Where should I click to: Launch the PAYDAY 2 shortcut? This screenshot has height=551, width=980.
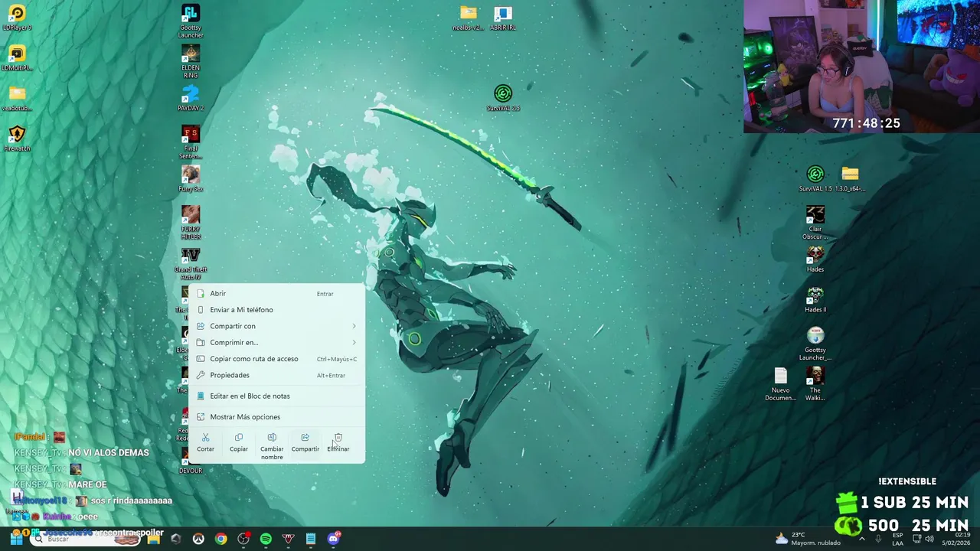coord(191,98)
